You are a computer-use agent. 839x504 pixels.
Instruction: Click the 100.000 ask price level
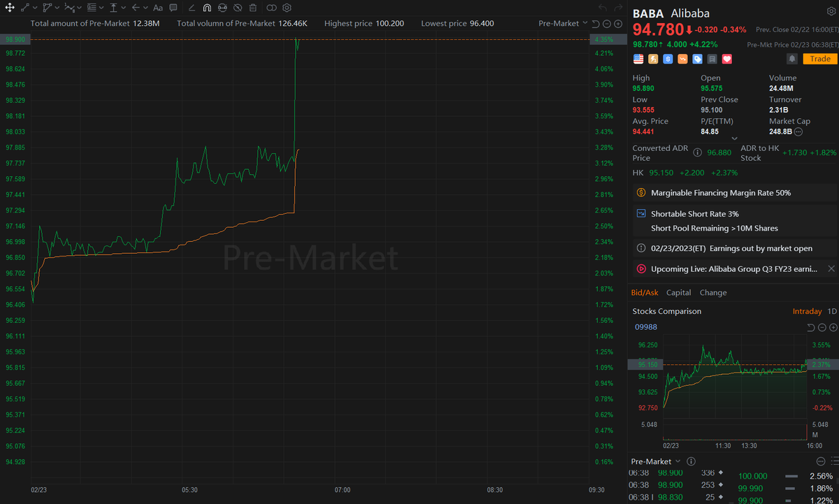coord(753,475)
